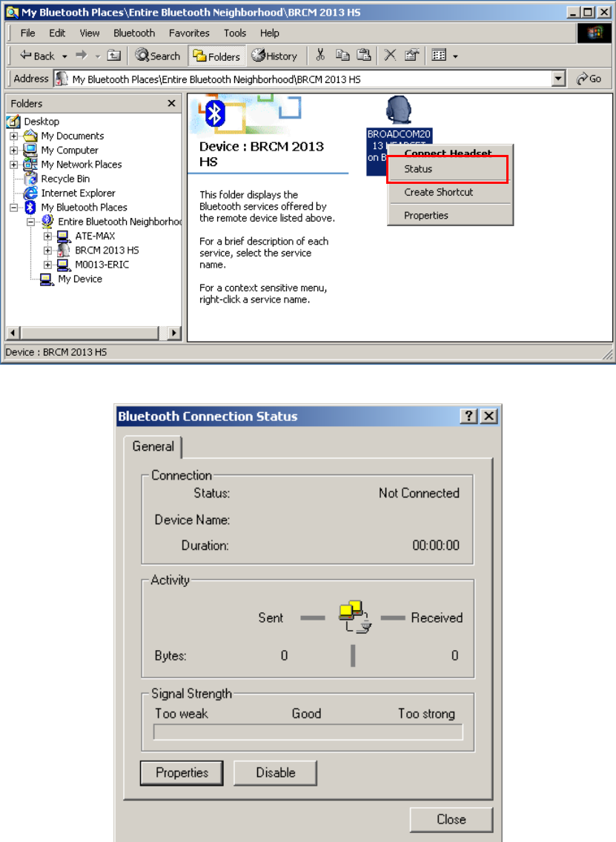Open Search from the toolbar
Image resolution: width=616 pixels, height=842 pixels.
[x=157, y=56]
